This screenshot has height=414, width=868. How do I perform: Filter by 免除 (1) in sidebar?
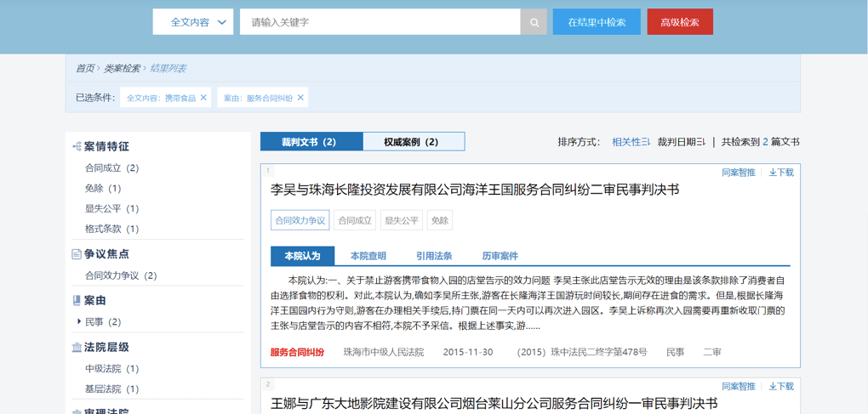coord(103,189)
